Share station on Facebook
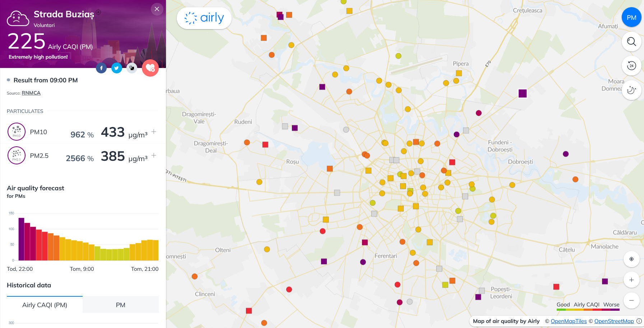 (101, 68)
